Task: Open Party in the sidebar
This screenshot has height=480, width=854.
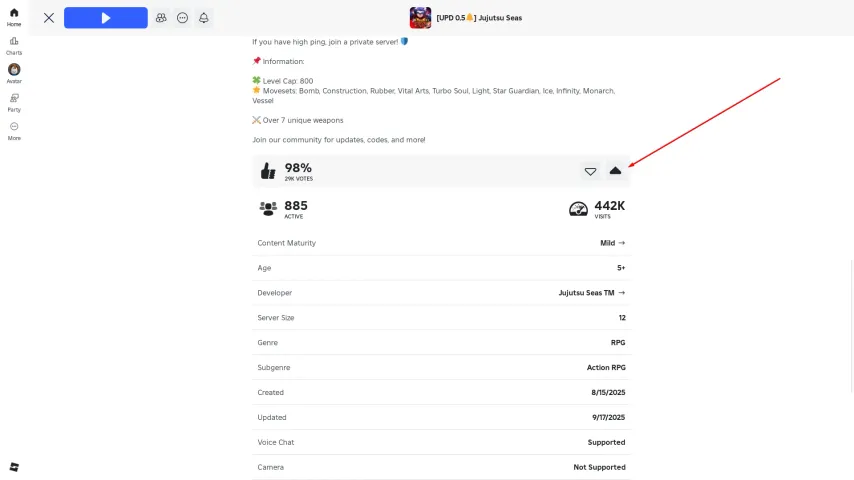Action: click(x=14, y=102)
